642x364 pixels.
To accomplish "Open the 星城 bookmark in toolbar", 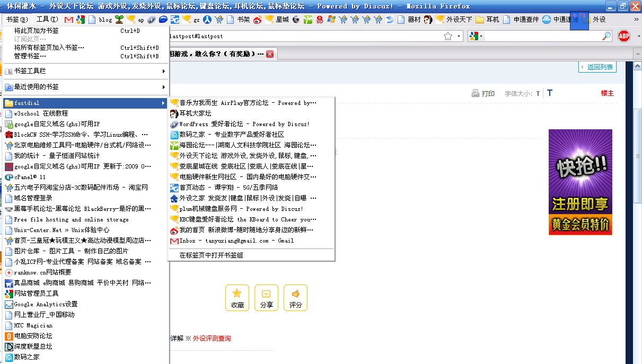I will (x=277, y=20).
